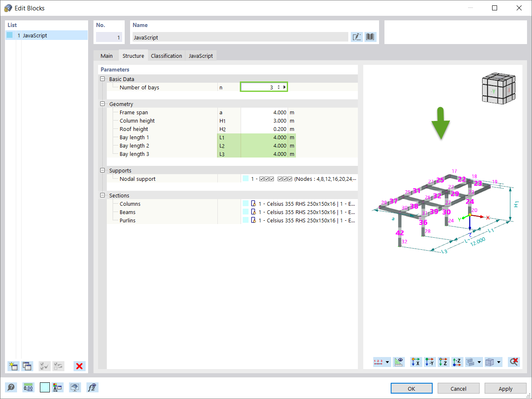Click the Copy Block icon below the List panel

click(x=27, y=366)
